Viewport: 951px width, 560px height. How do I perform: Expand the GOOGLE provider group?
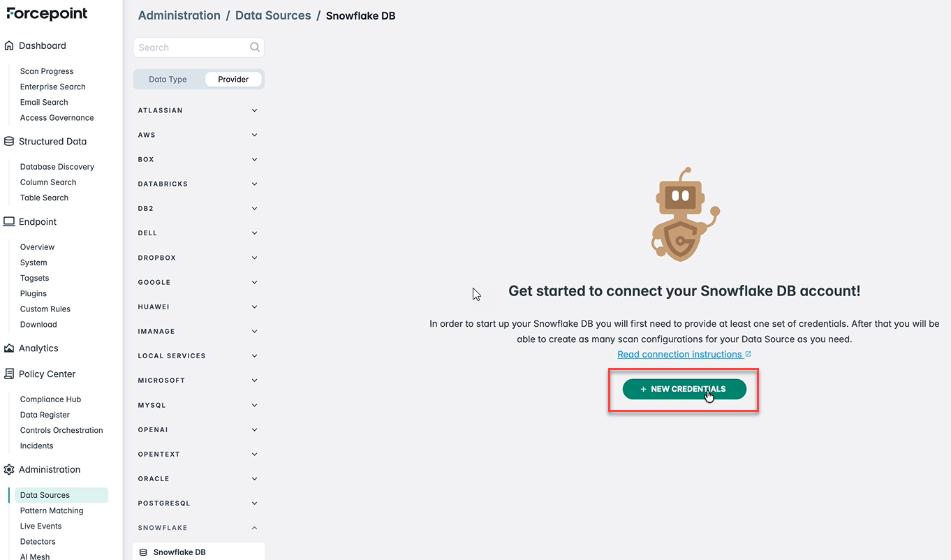coord(254,282)
